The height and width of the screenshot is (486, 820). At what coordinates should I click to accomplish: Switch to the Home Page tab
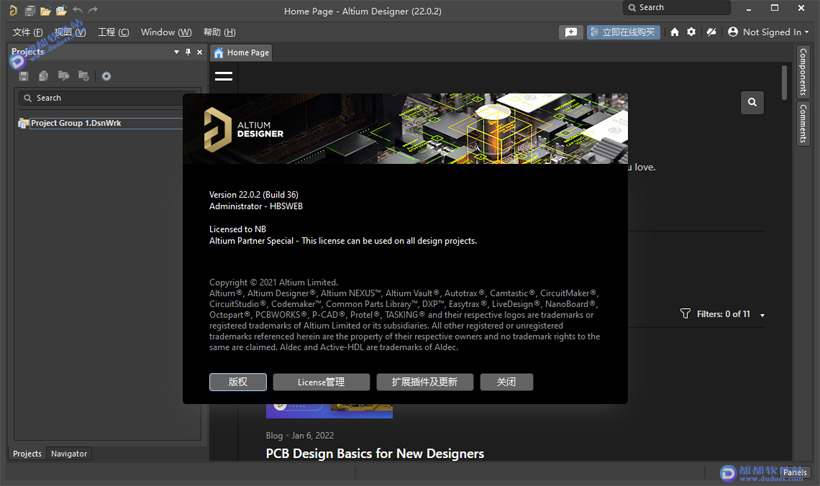click(241, 53)
